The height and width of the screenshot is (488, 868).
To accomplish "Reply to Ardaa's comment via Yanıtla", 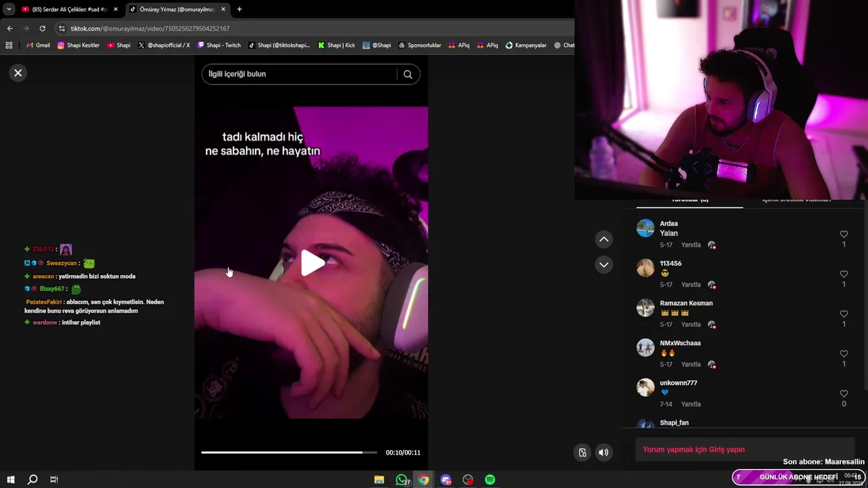I will pyautogui.click(x=690, y=245).
